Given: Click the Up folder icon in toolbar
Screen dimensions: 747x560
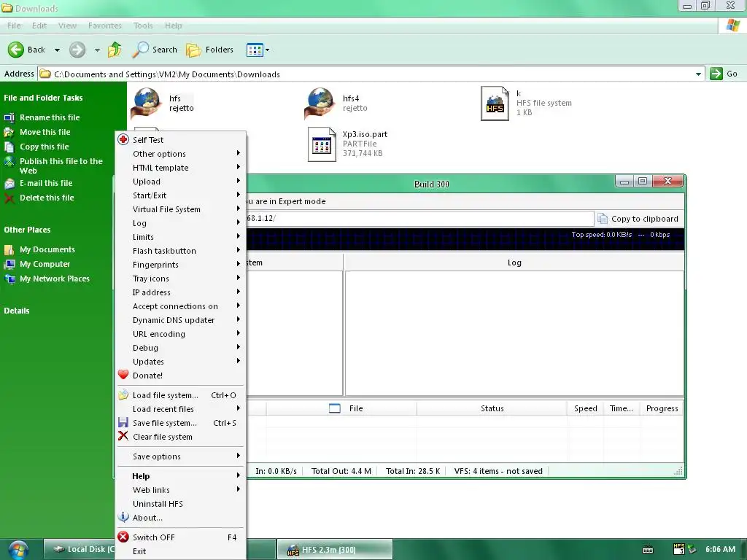Looking at the screenshot, I should coord(115,50).
